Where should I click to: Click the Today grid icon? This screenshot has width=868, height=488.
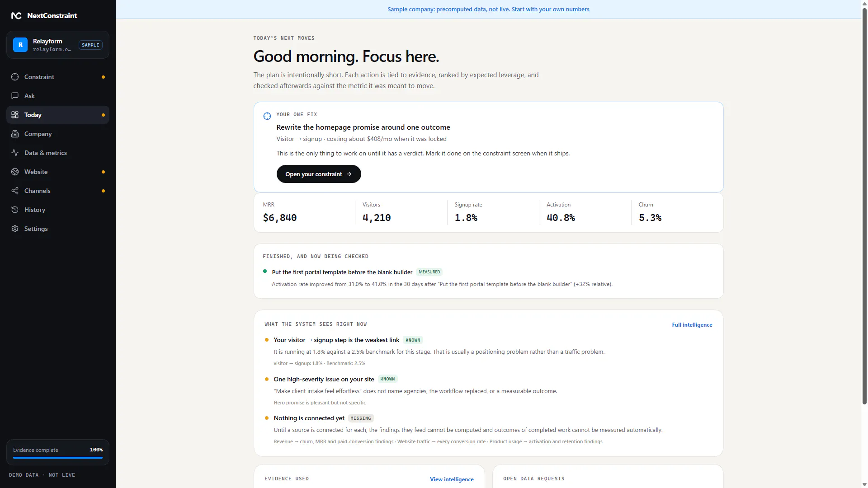[x=15, y=115]
